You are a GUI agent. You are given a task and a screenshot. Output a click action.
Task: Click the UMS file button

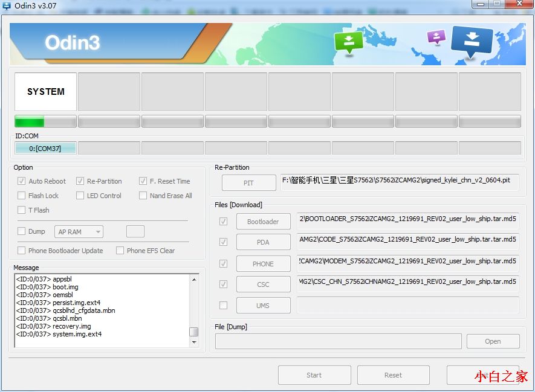[x=263, y=306]
